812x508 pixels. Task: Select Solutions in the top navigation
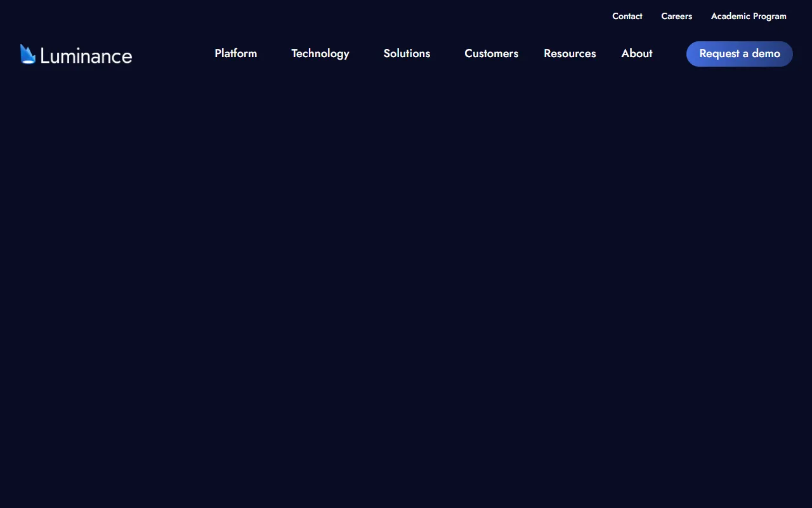click(x=407, y=53)
